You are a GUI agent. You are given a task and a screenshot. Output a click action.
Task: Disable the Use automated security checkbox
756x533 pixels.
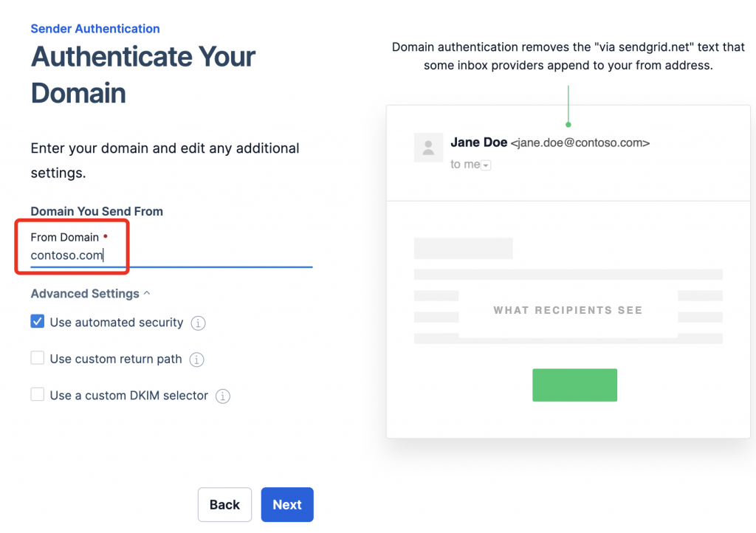pos(38,322)
